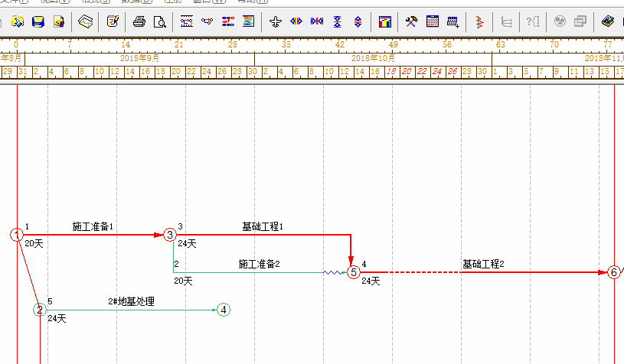Select node 5 in the network diagram
This screenshot has width=624, height=364.
353,272
